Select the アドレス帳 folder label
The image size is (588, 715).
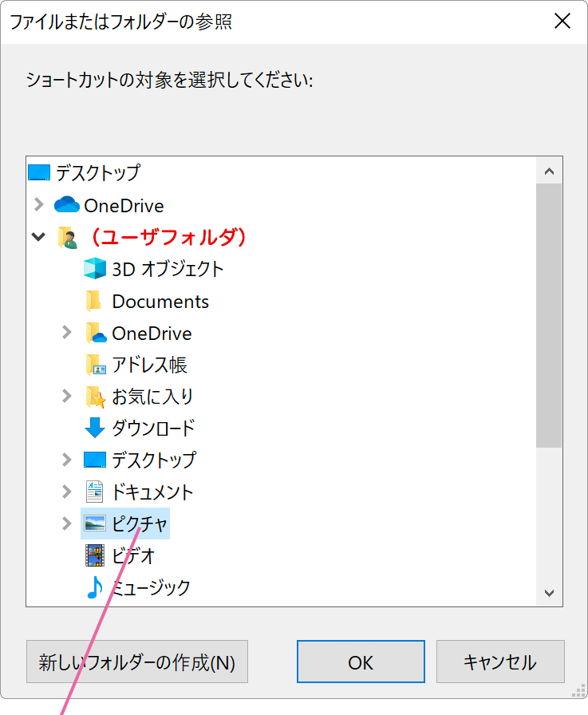tap(149, 365)
